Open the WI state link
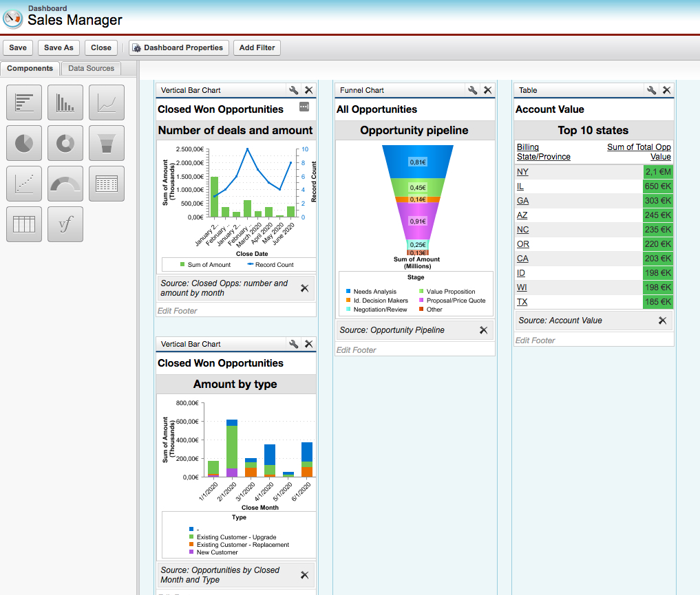Image resolution: width=700 pixels, height=595 pixels. click(522, 288)
